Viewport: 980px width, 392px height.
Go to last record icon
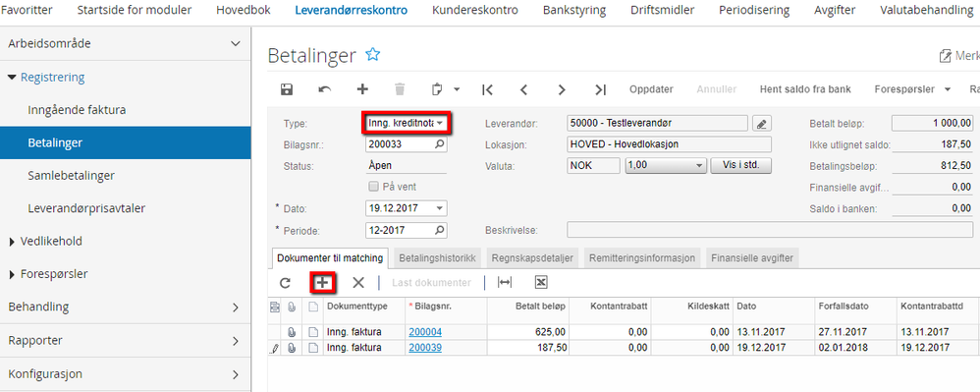coord(600,89)
